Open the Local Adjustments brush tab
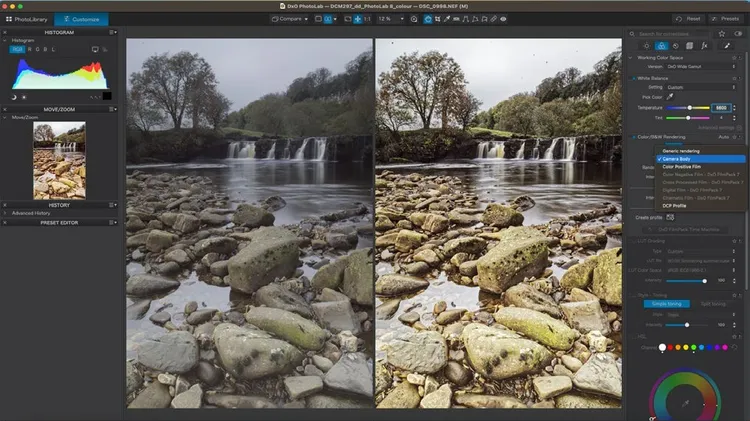 727,46
